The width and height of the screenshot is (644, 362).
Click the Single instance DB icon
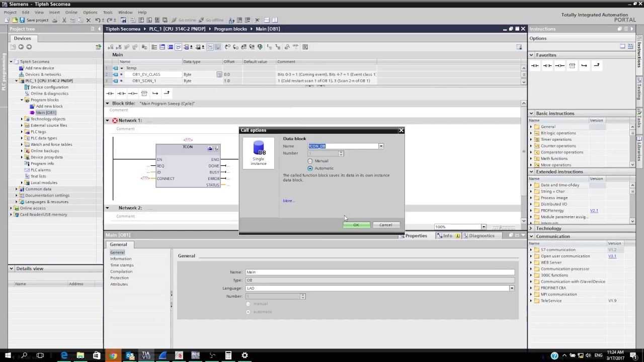259,153
